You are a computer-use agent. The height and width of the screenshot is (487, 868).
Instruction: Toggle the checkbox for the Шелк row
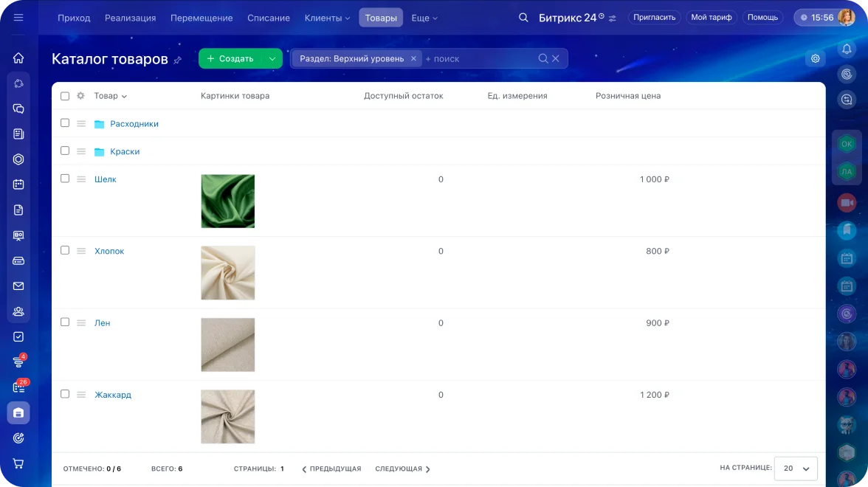click(x=65, y=179)
